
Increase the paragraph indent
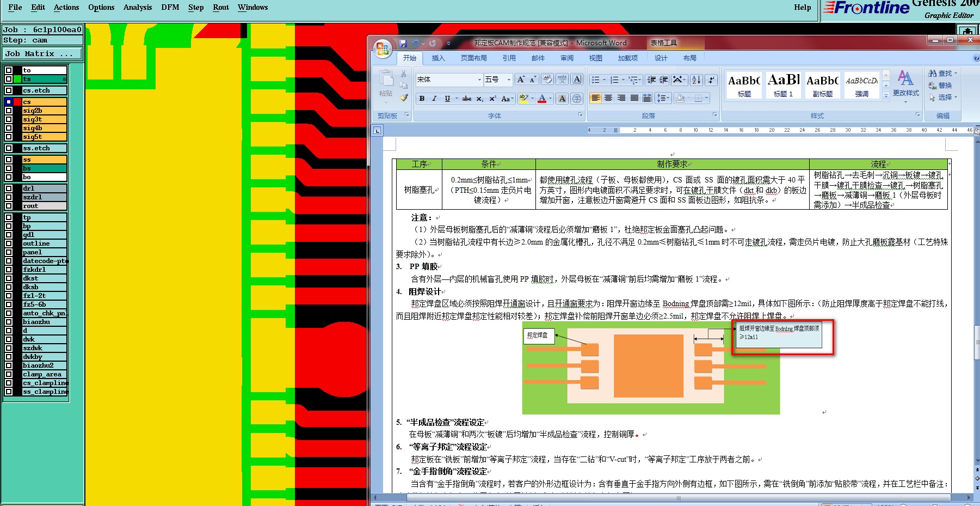pos(664,80)
